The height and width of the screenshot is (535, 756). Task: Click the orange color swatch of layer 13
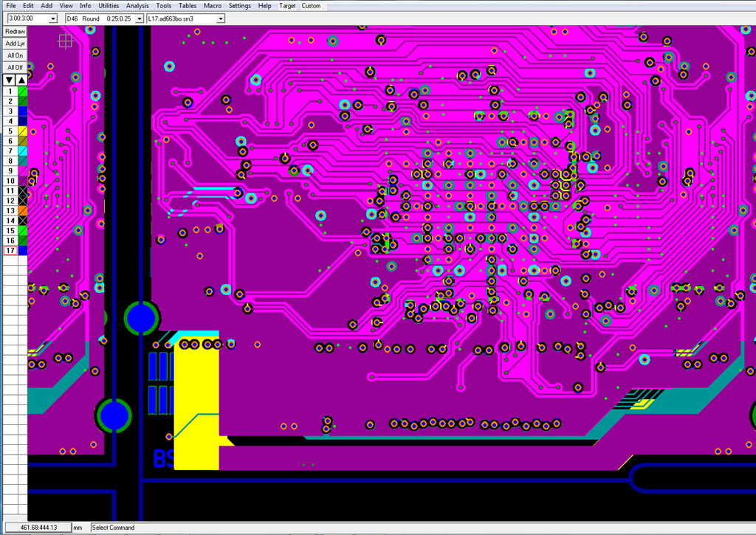(x=23, y=211)
